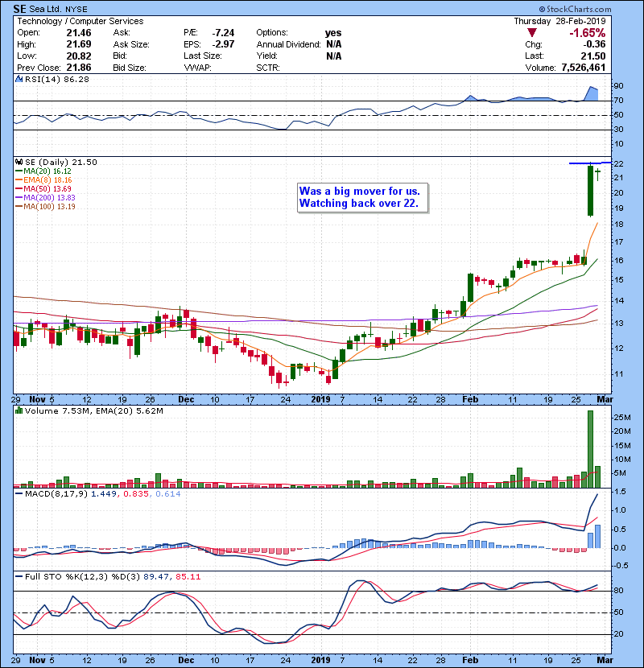Click the Chg value -0.36
Viewport: 644px width, 668px height.
point(594,44)
